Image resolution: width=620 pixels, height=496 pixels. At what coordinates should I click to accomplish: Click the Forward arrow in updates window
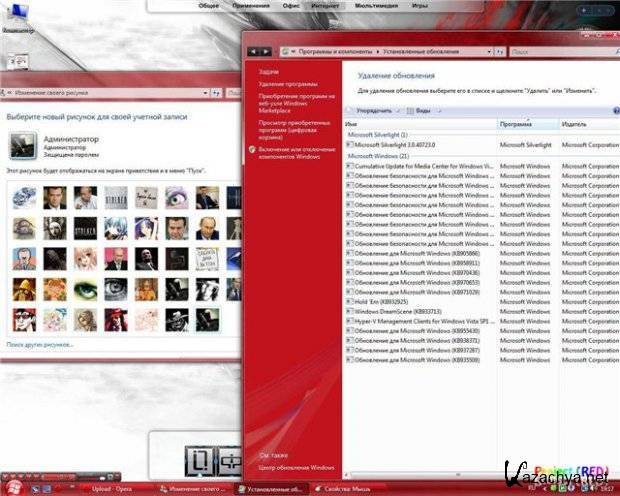[266, 50]
